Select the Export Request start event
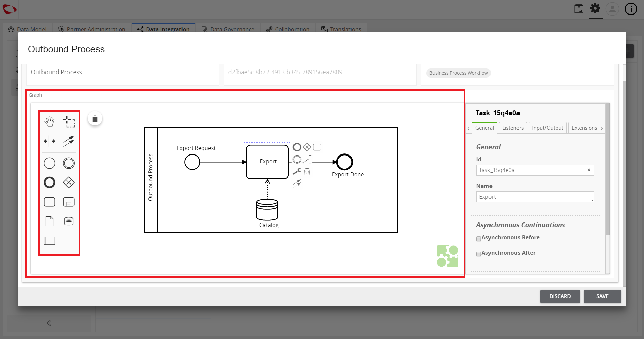 192,162
